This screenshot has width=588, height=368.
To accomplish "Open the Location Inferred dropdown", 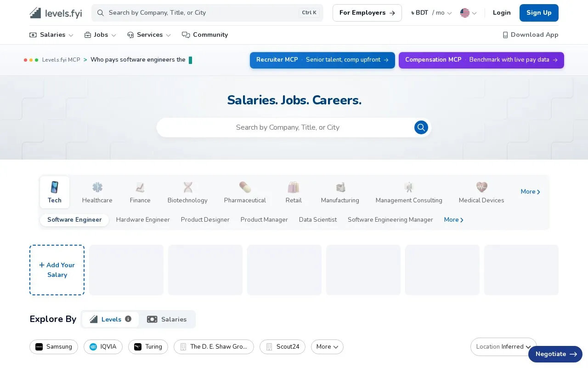I will click(503, 347).
